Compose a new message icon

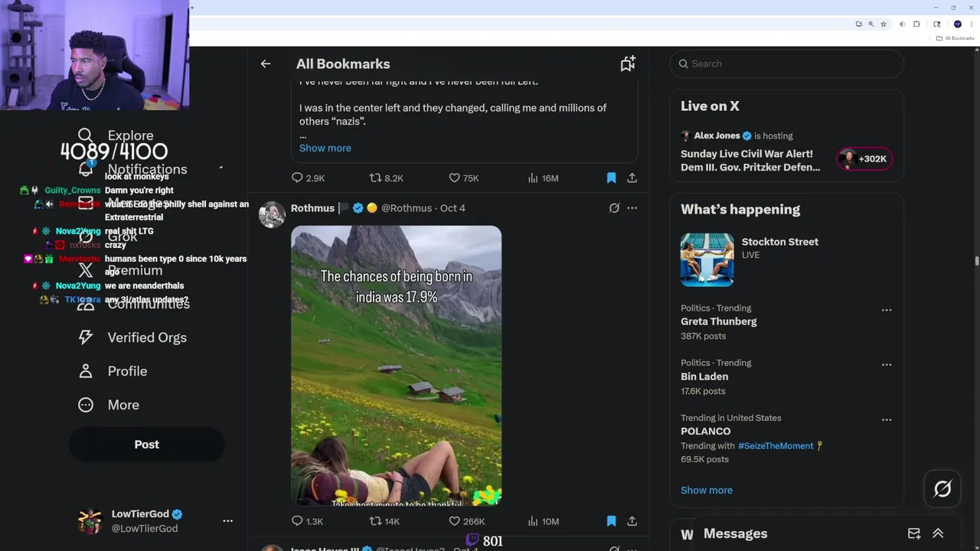pos(914,533)
